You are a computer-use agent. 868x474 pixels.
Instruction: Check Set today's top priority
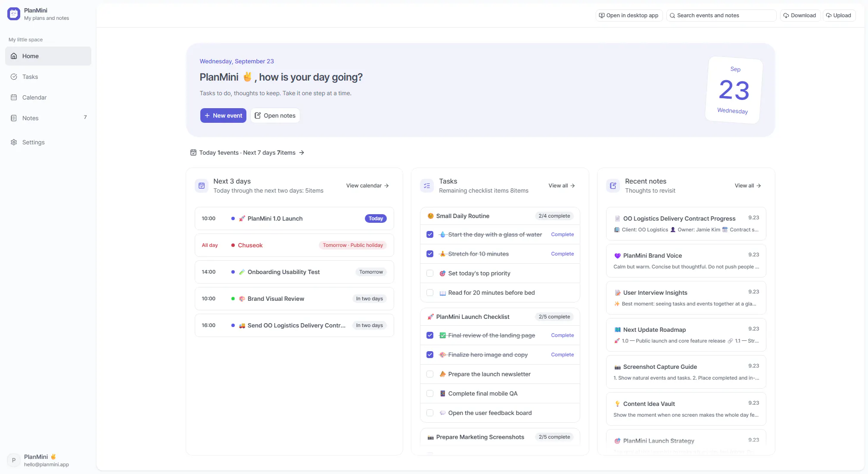(430, 273)
